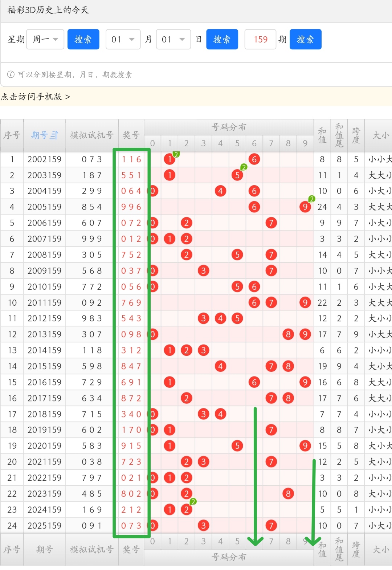The image size is (392, 570).
Task: Click the bottom 模拟试机号 footer header
Action: (x=92, y=550)
